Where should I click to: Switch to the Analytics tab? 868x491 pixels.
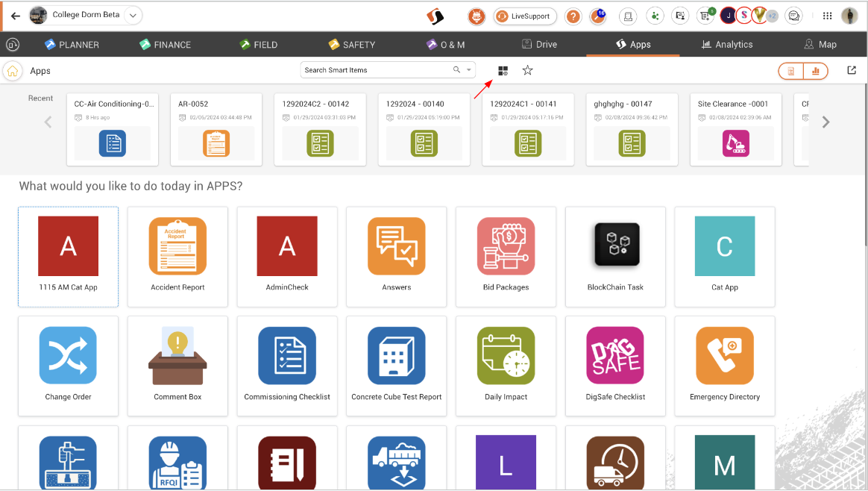click(x=727, y=44)
